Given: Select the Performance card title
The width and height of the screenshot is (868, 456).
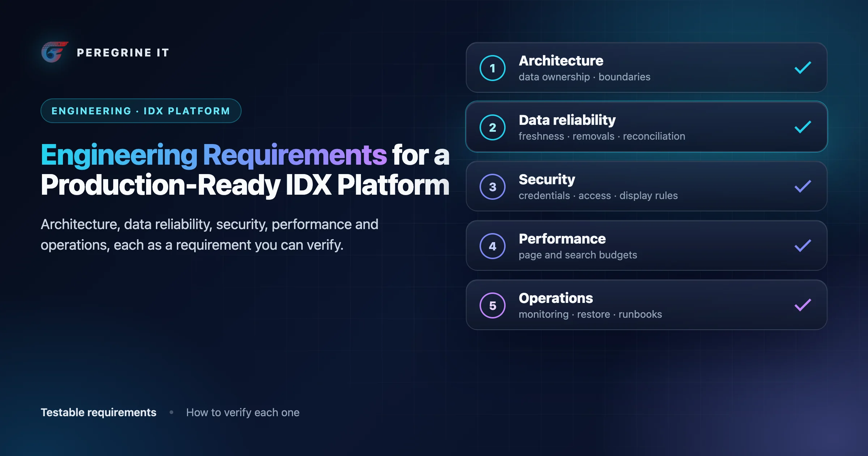Looking at the screenshot, I should pyautogui.click(x=562, y=239).
